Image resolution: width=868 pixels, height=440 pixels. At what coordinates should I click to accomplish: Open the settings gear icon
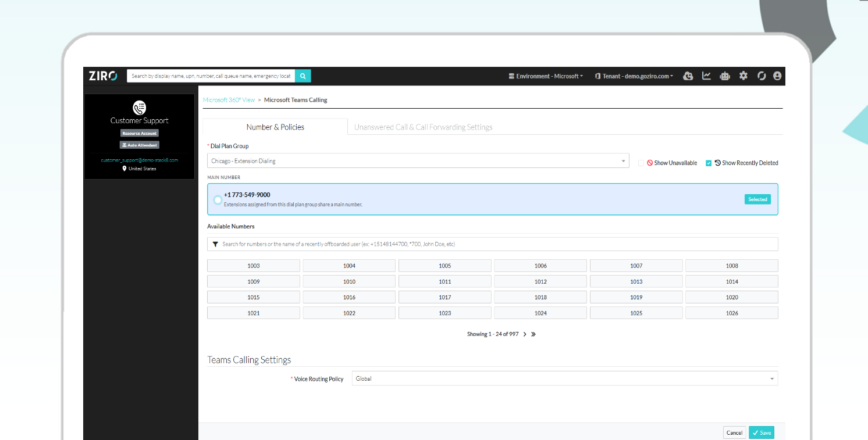coord(743,76)
